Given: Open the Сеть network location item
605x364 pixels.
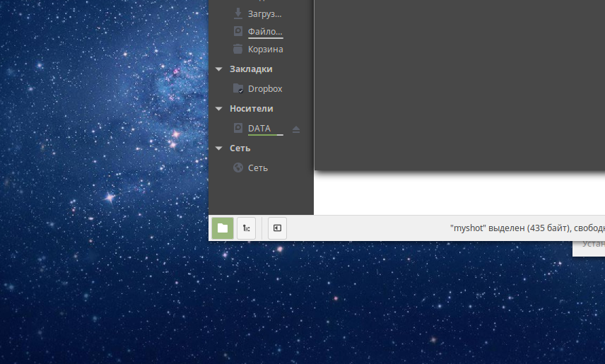Looking at the screenshot, I should (x=258, y=168).
